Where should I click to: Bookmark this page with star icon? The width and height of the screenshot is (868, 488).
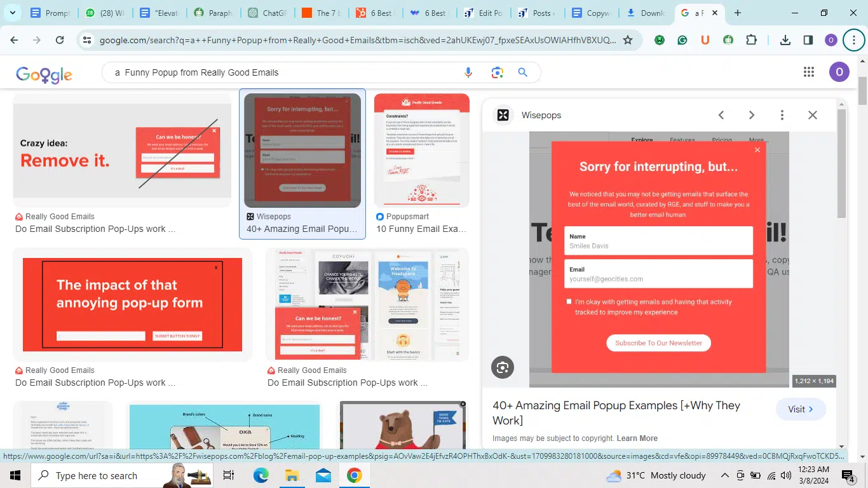(x=628, y=40)
